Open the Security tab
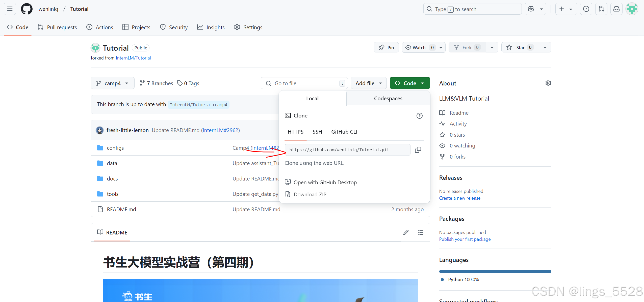 [x=174, y=27]
